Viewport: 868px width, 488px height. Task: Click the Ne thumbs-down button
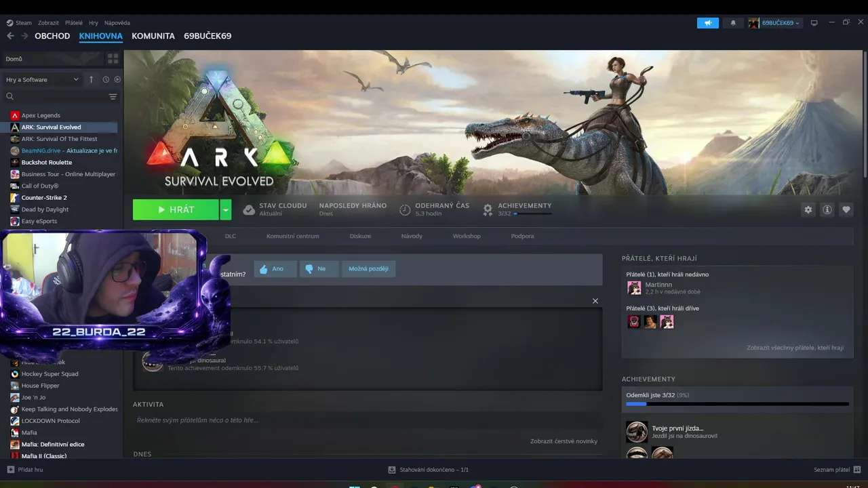coord(319,269)
